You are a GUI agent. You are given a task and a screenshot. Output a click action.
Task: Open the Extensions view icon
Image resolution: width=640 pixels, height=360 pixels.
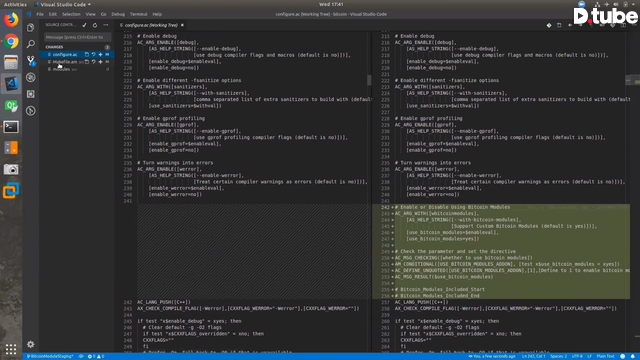point(31,94)
